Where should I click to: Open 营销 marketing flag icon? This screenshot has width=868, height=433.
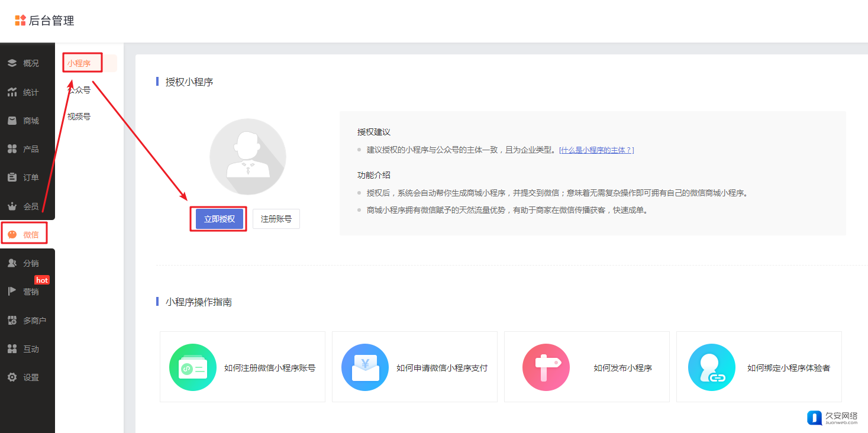click(12, 292)
